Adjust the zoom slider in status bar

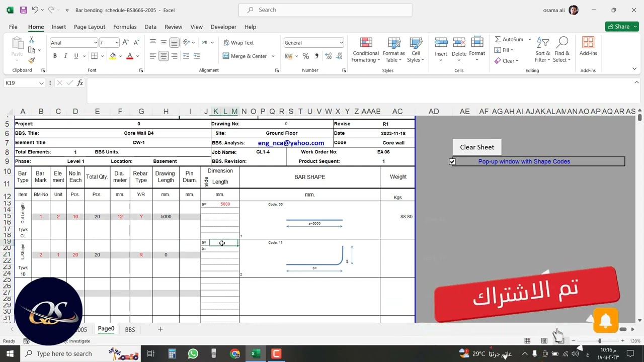[x=599, y=341]
